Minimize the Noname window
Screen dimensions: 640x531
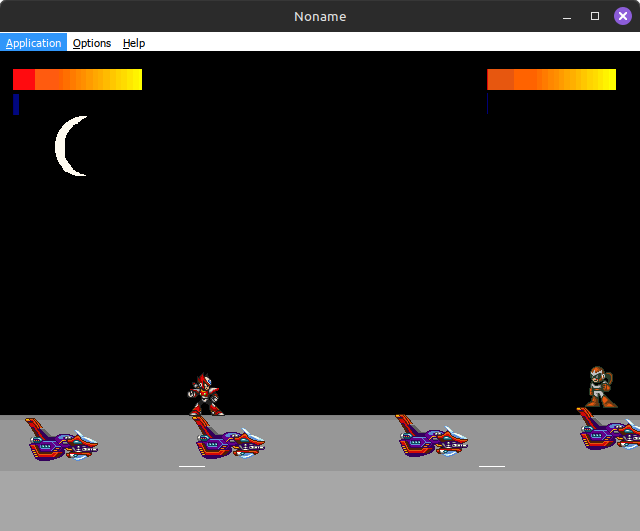click(x=567, y=16)
